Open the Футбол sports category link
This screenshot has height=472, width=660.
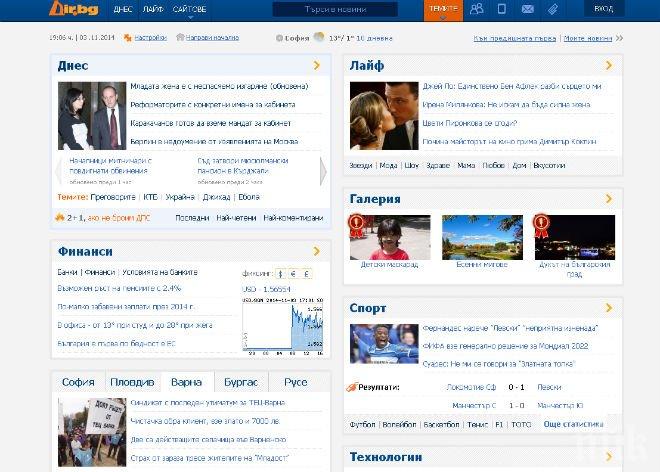(362, 424)
